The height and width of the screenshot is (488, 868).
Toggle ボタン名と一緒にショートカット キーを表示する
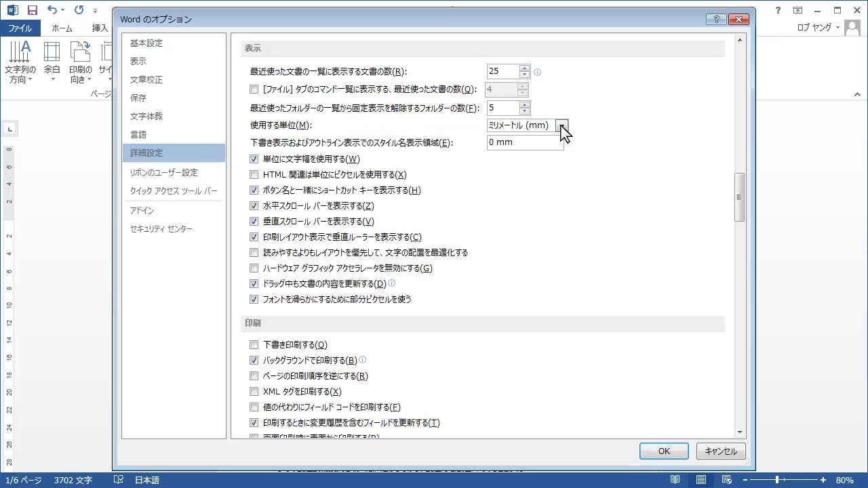254,190
